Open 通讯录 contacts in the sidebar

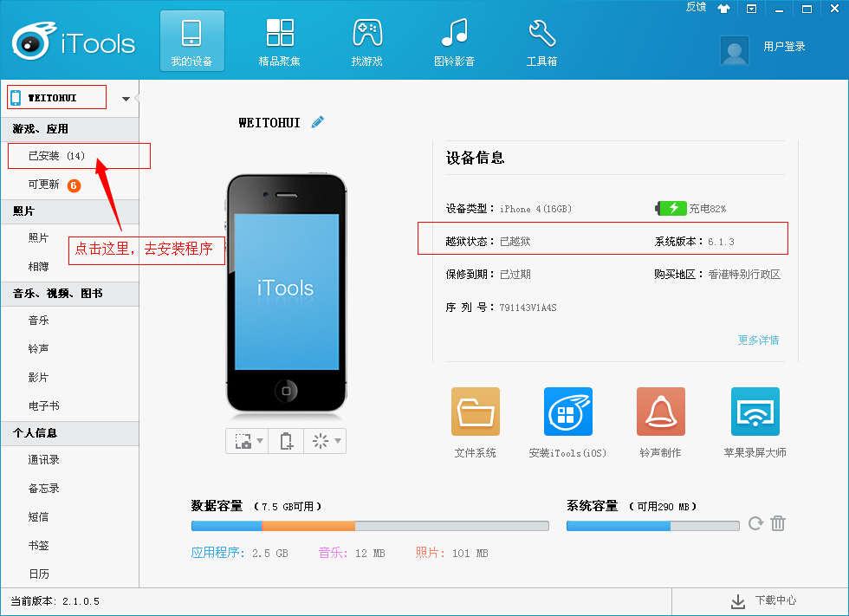pyautogui.click(x=44, y=460)
